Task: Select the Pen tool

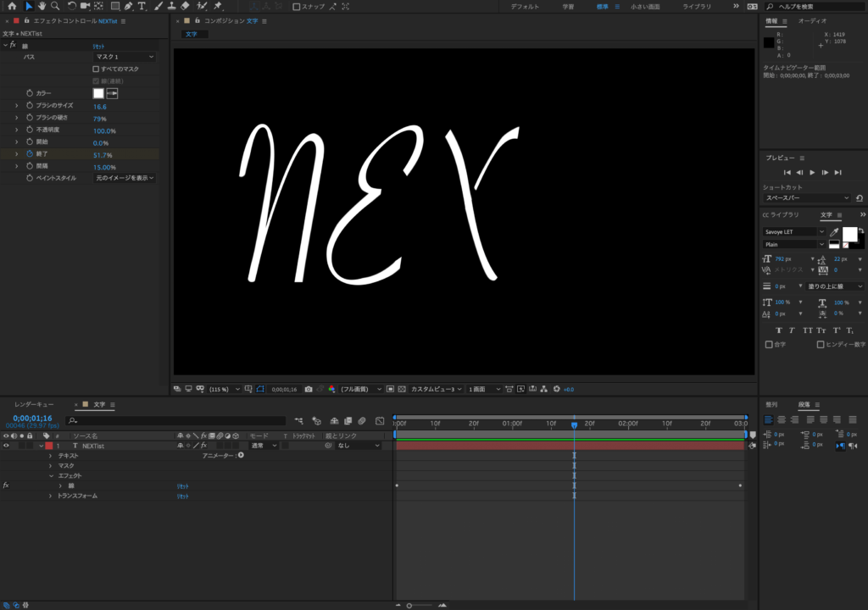Action: 129,6
